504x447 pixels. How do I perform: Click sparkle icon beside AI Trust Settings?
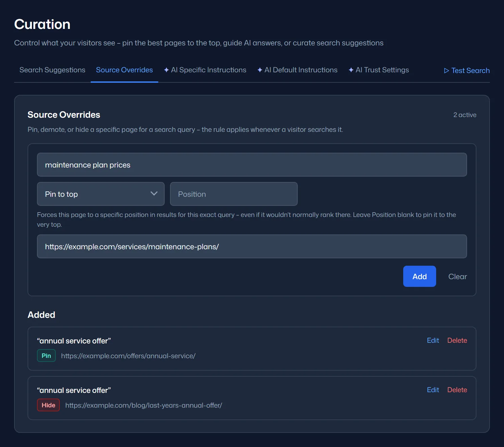(351, 70)
